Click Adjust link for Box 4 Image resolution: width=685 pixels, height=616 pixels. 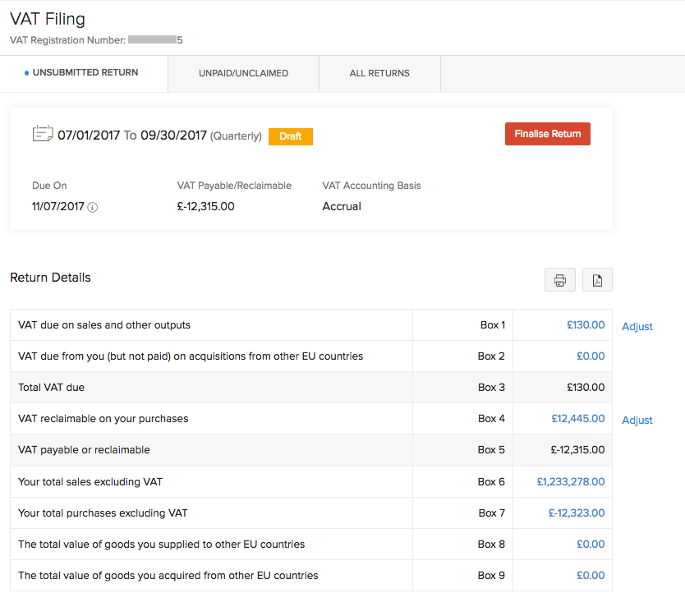(637, 420)
